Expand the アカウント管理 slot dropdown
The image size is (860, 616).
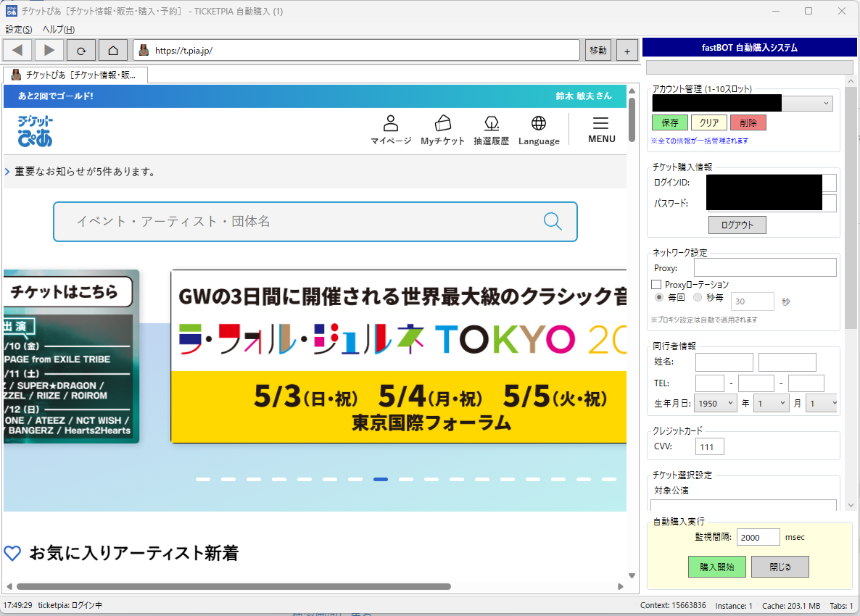click(x=826, y=104)
